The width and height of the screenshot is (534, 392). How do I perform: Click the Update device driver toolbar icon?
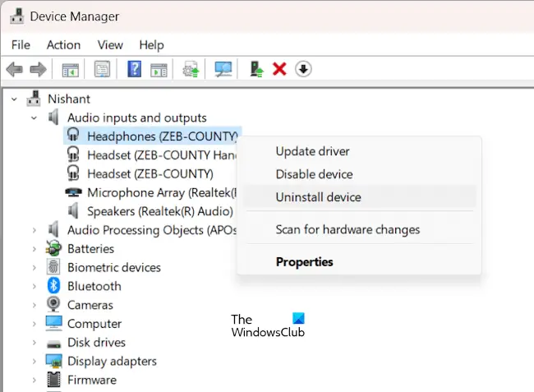click(x=191, y=69)
